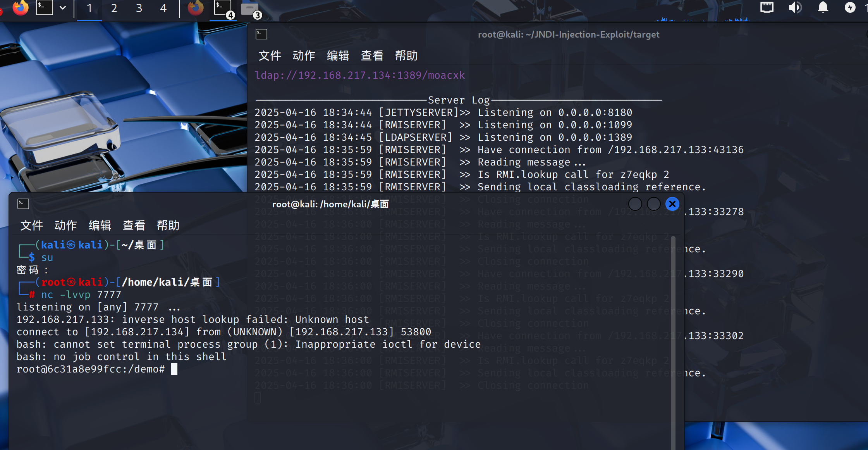Open 文件 menu in the JNDI terminal
Screen dimensions: 868x450
[x=270, y=56]
